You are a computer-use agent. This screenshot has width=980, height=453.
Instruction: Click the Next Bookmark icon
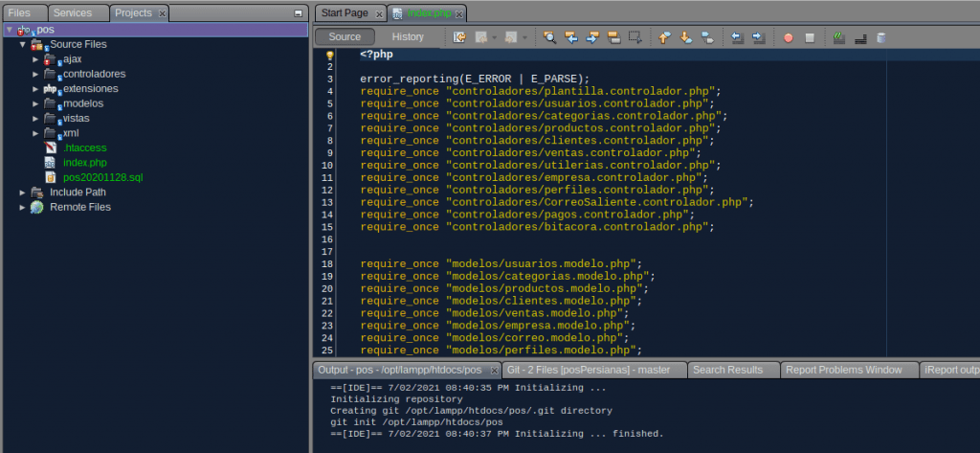pyautogui.click(x=686, y=37)
